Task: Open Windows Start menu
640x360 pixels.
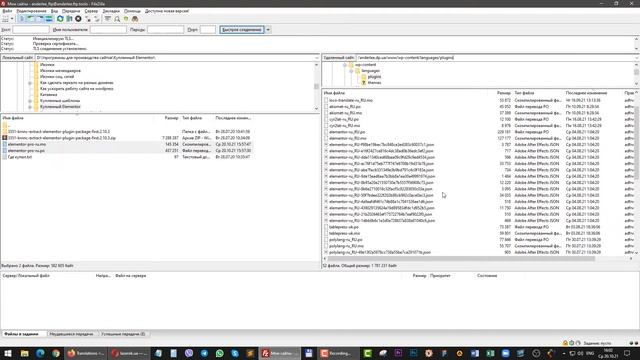Action: tap(8, 353)
